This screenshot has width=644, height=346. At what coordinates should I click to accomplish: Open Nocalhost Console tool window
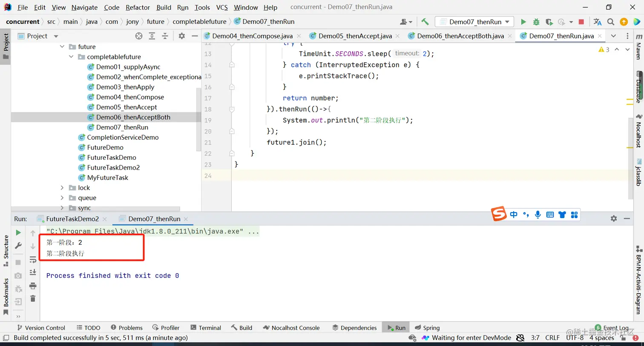292,328
